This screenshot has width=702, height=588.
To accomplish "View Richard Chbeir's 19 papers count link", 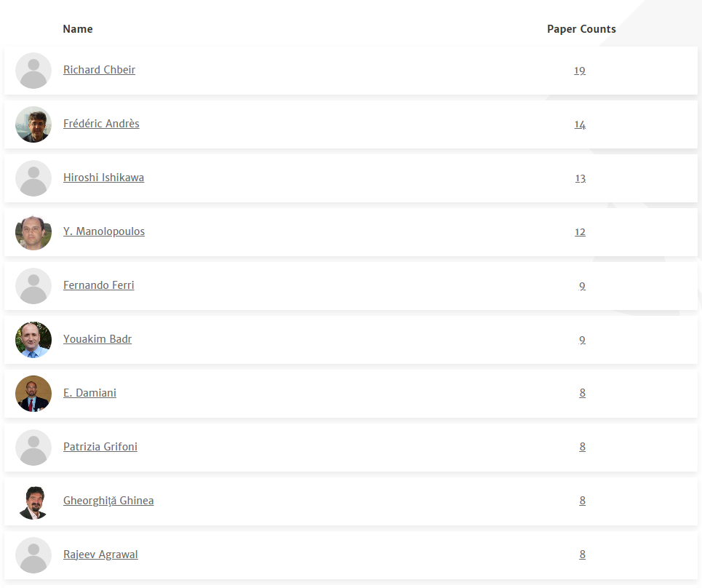I will coord(580,71).
